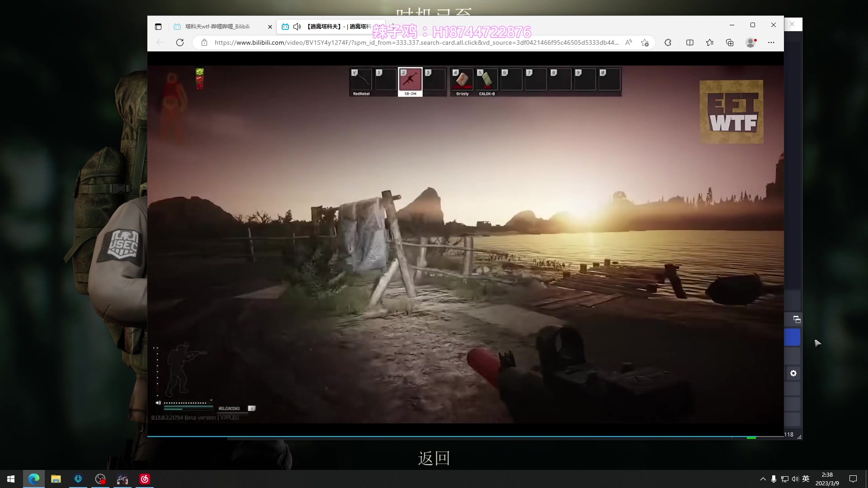Open the teal power-icon taskbar app
Screen dimensions: 868x488
(x=78, y=479)
